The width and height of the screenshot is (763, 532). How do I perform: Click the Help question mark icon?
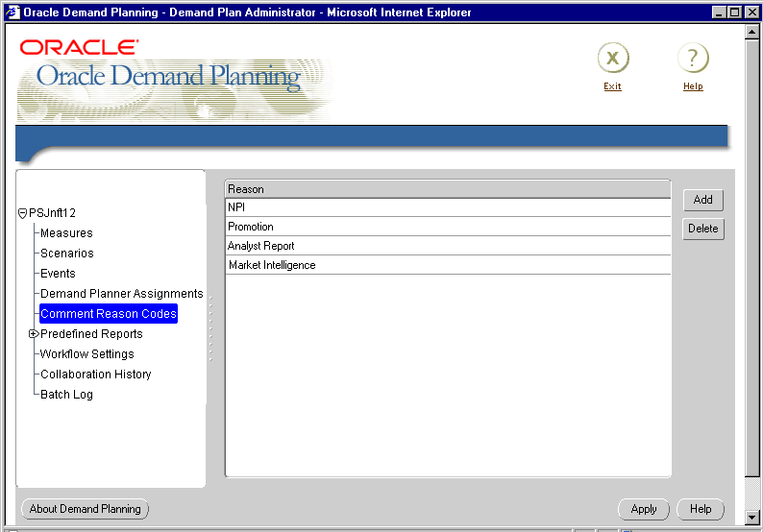tap(693, 58)
